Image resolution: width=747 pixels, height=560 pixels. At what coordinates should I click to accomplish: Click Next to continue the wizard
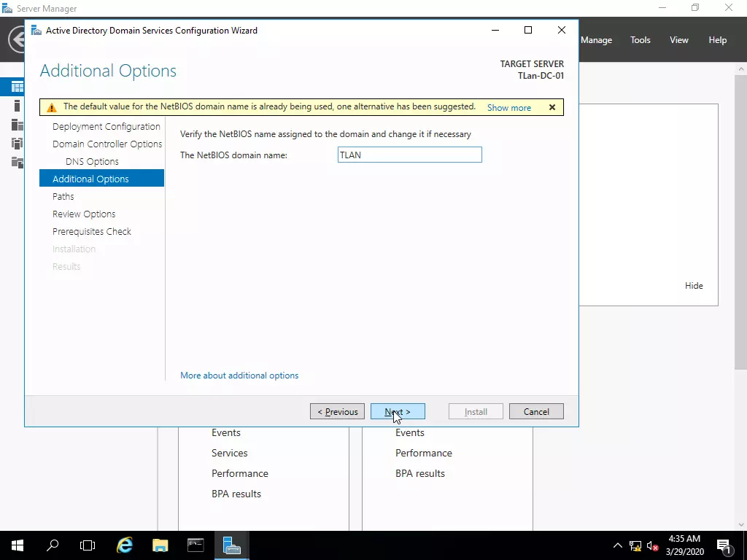point(398,411)
